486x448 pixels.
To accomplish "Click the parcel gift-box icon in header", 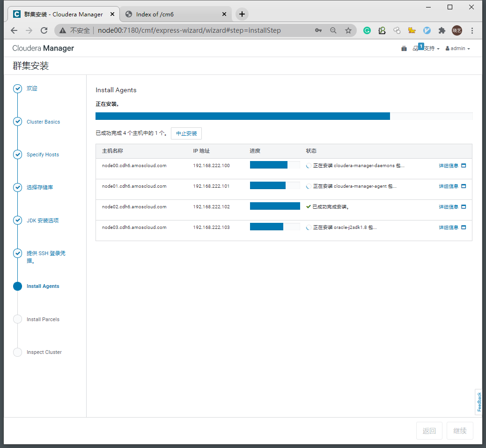I will pyautogui.click(x=404, y=48).
